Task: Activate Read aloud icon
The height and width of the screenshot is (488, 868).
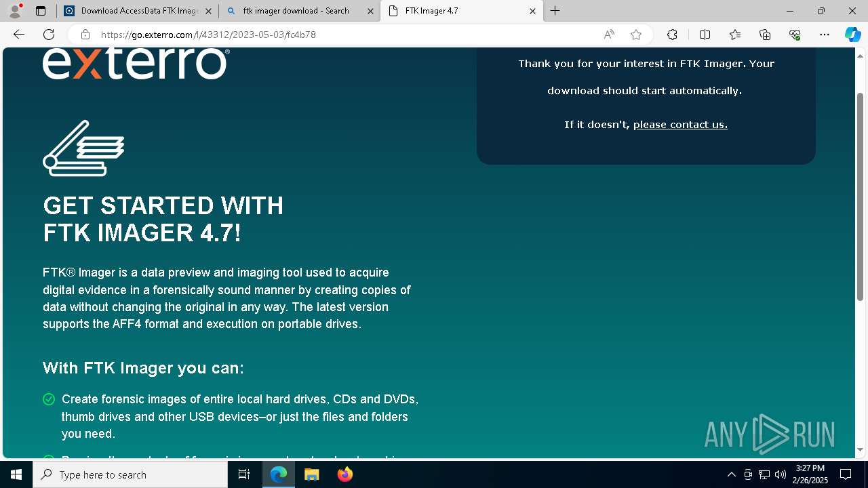Action: (x=609, y=35)
